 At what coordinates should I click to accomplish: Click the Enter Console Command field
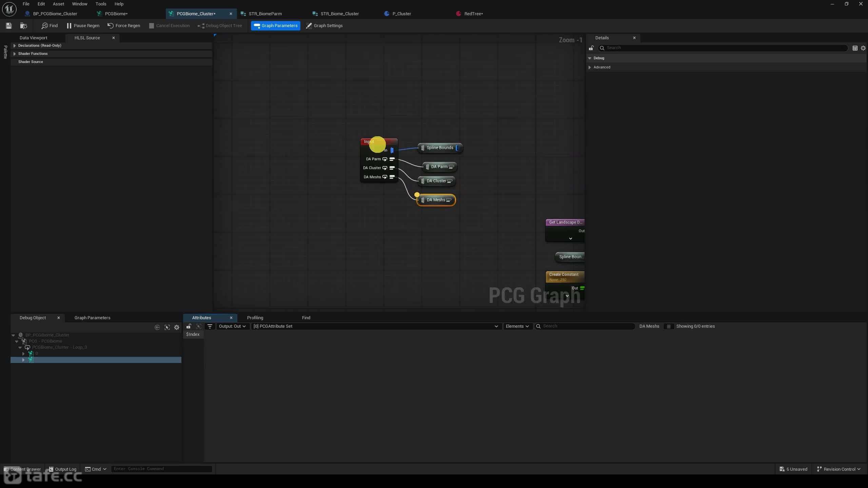(162, 469)
